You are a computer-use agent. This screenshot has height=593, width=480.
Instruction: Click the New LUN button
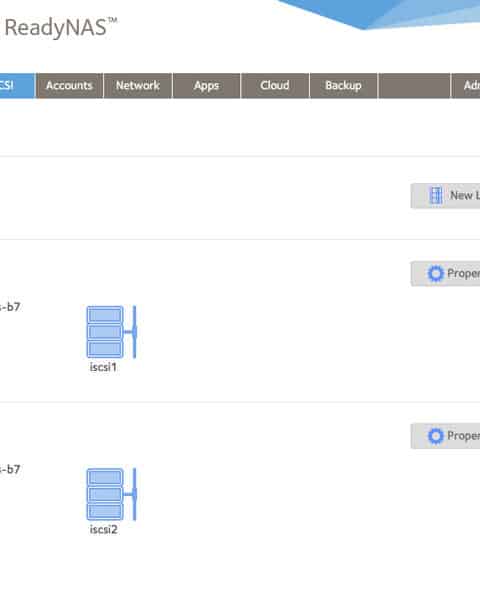(445, 196)
